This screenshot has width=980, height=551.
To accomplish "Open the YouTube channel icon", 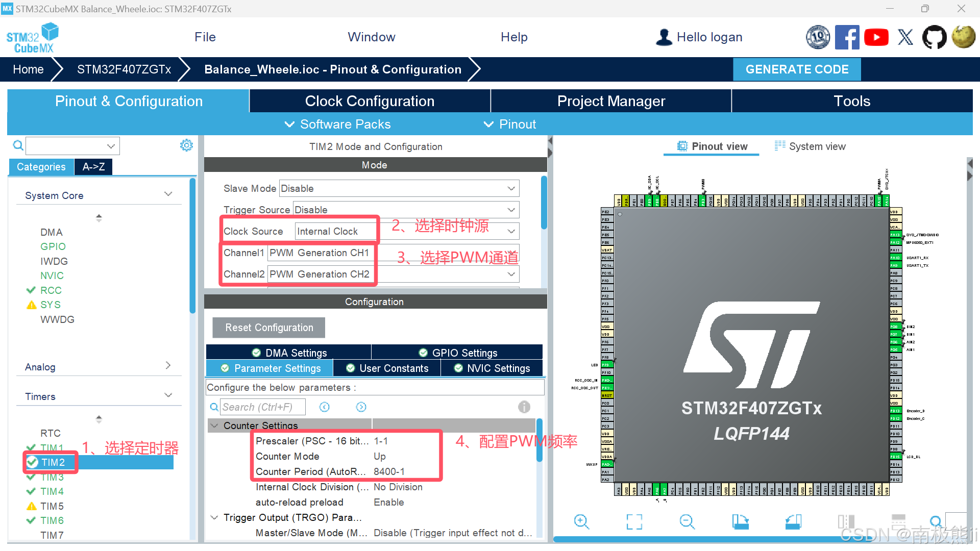I will tap(876, 37).
